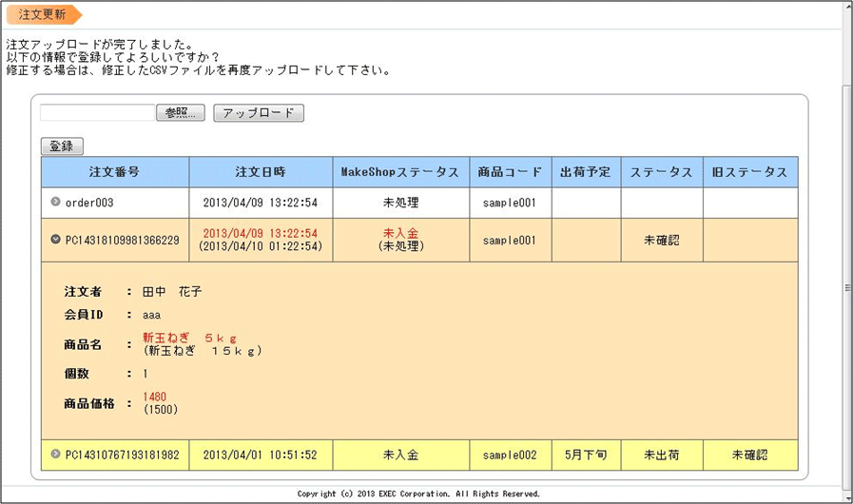Screen dimensions: 853x504
Task: Click the 注文番号 column header
Action: (115, 172)
